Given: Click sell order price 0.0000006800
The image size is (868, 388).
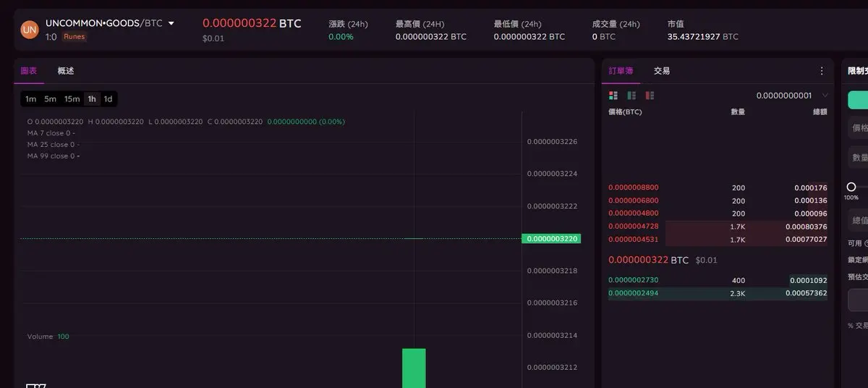Looking at the screenshot, I should (x=633, y=201).
